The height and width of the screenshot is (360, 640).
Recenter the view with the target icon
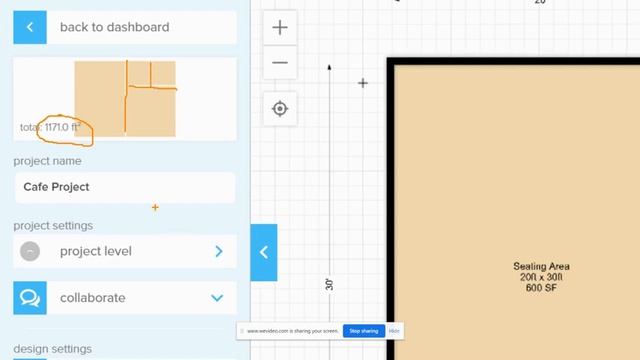(280, 109)
